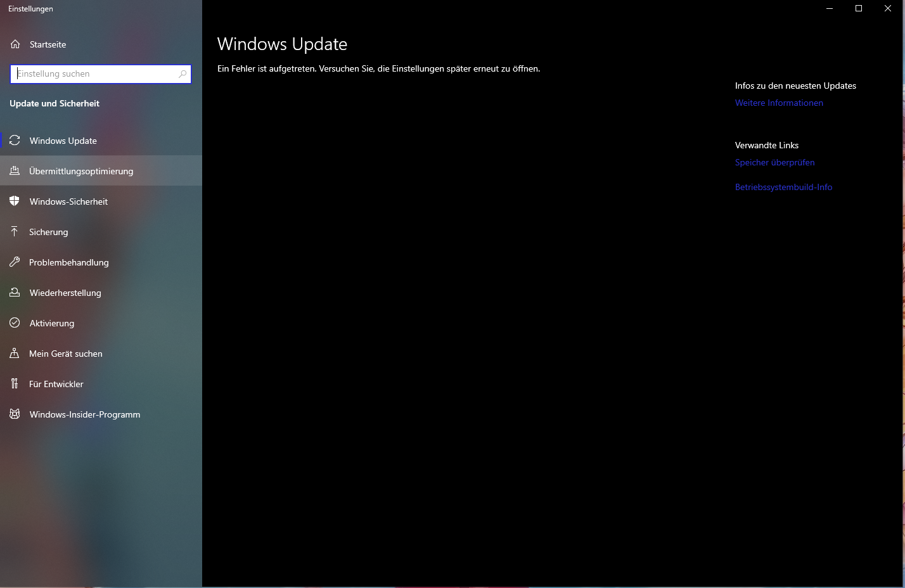Maximize the Einstellungen window
This screenshot has width=905, height=588.
click(859, 8)
